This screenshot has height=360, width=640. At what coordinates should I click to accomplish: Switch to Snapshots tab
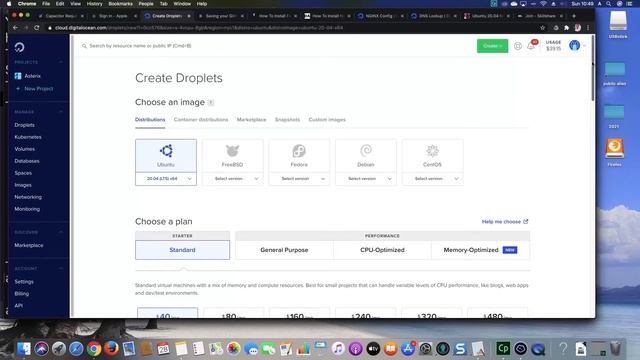(x=287, y=120)
